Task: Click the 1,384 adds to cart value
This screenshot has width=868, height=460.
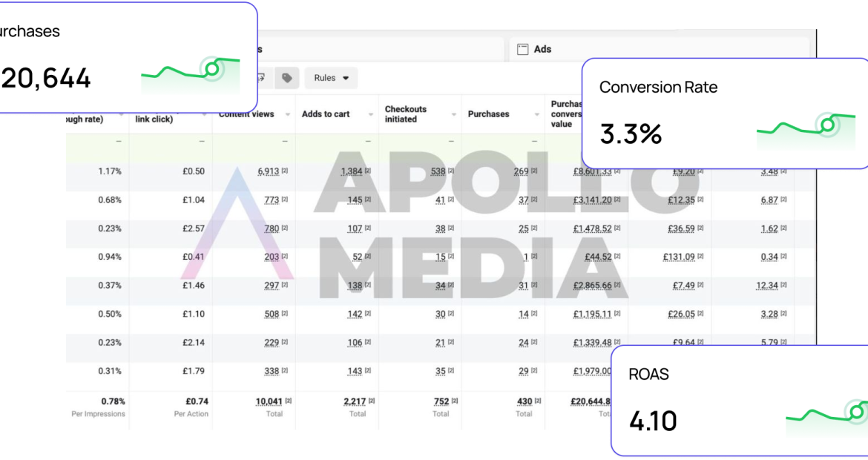Action: [x=352, y=171]
